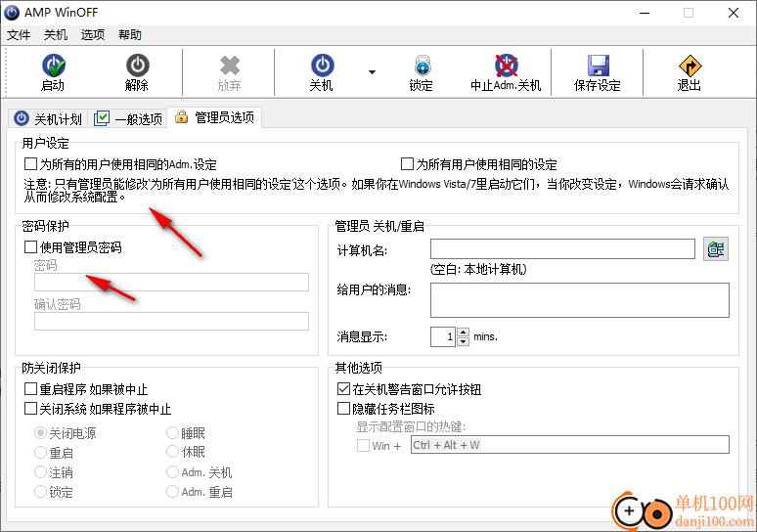Click the 退出 (exit) toolbar icon

(690, 66)
